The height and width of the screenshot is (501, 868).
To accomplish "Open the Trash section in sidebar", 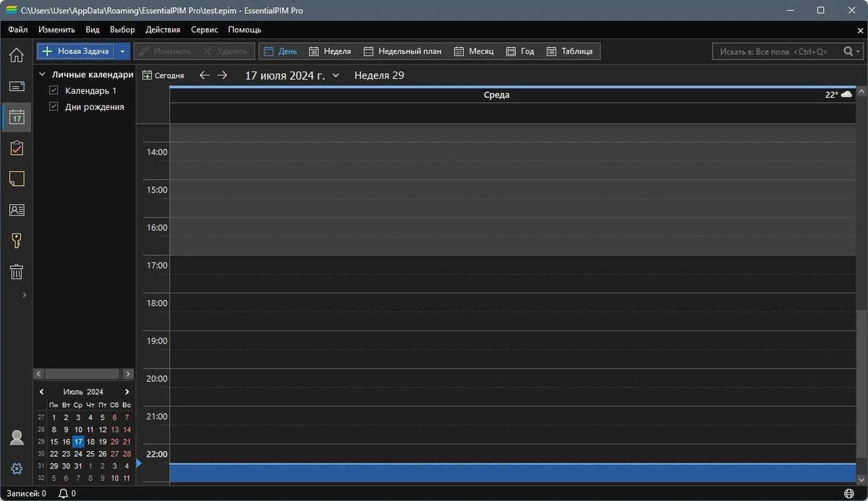I will click(16, 272).
